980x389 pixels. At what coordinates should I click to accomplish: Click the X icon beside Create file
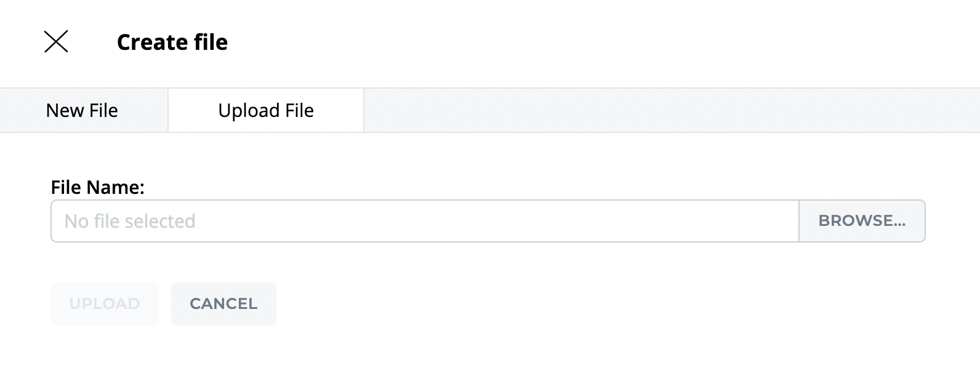pyautogui.click(x=56, y=42)
